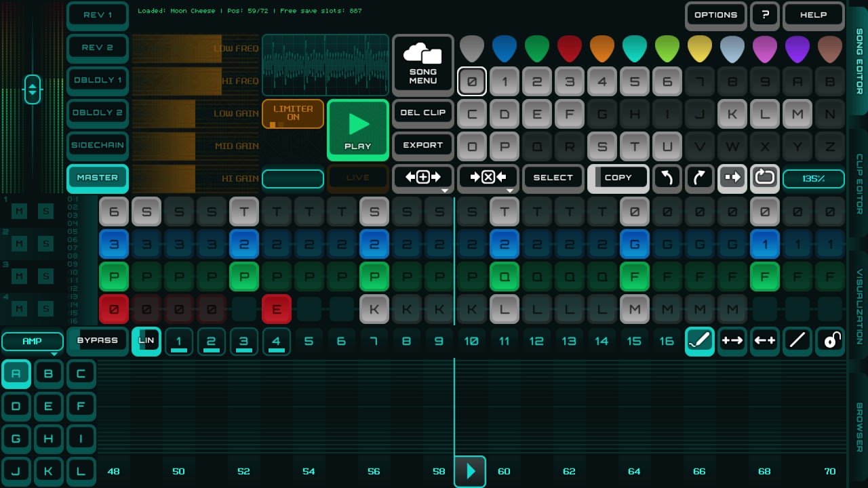The width and height of the screenshot is (868, 488).
Task: Click the compress arrows automation icon
Action: [x=765, y=341]
